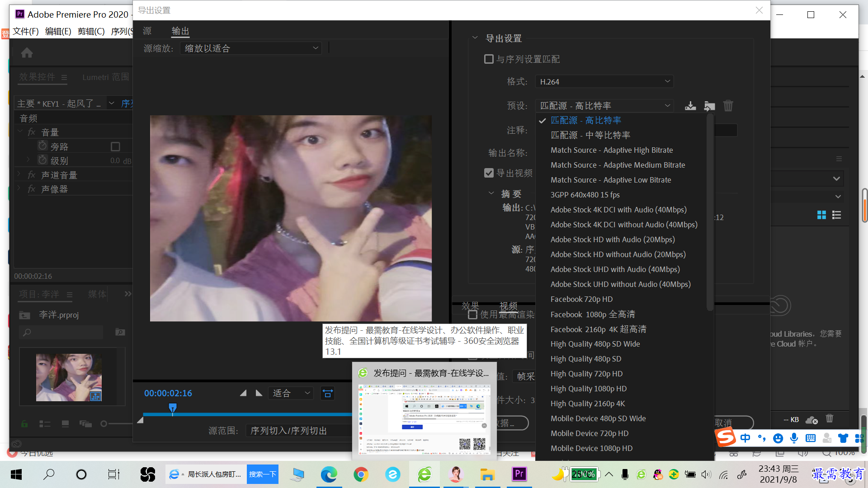Choose Adobe Stock HD with Audio (20Mbps)
The width and height of the screenshot is (868, 488).
point(613,239)
